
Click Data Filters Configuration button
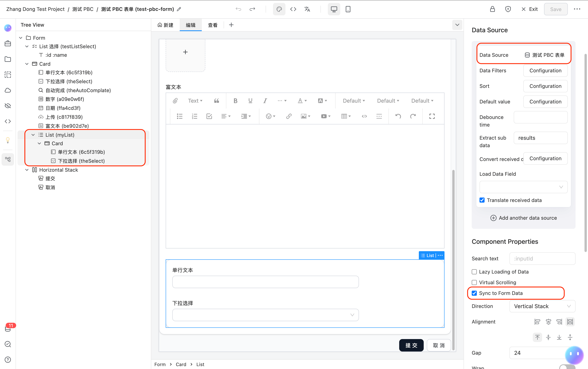[545, 71]
